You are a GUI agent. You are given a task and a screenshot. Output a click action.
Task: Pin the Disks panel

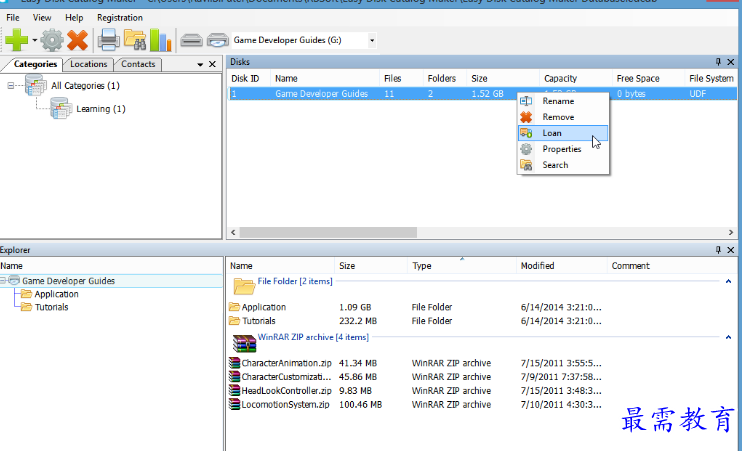(718, 62)
